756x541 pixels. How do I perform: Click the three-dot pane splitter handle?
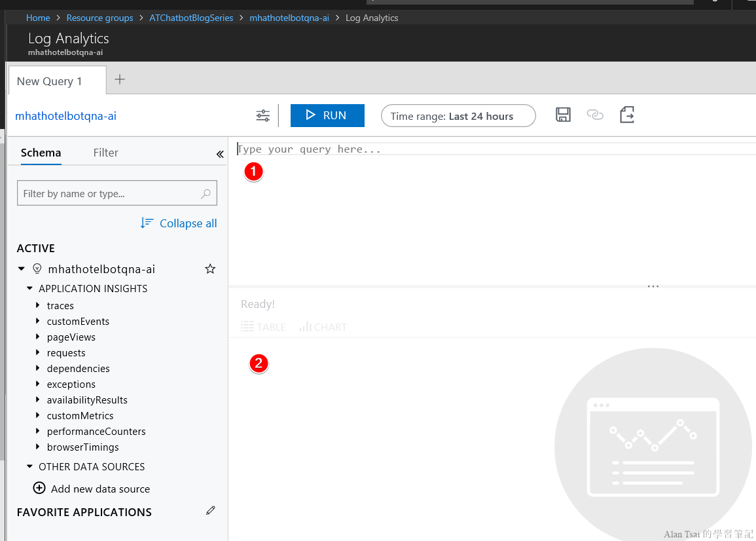click(x=653, y=286)
